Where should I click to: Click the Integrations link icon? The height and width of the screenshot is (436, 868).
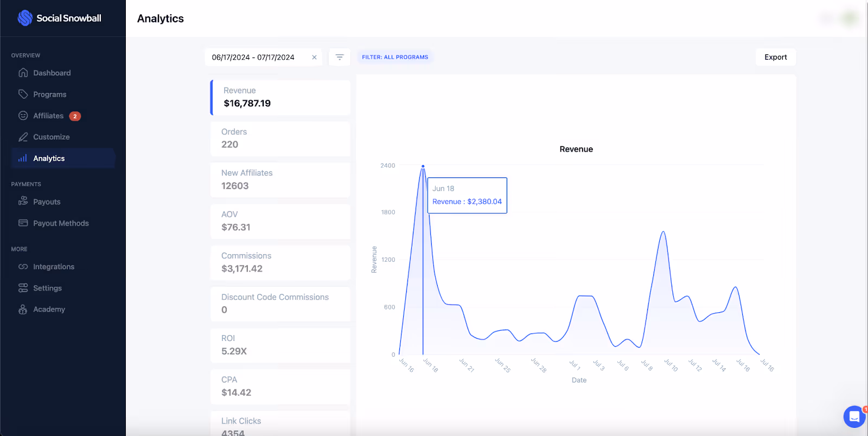(23, 267)
